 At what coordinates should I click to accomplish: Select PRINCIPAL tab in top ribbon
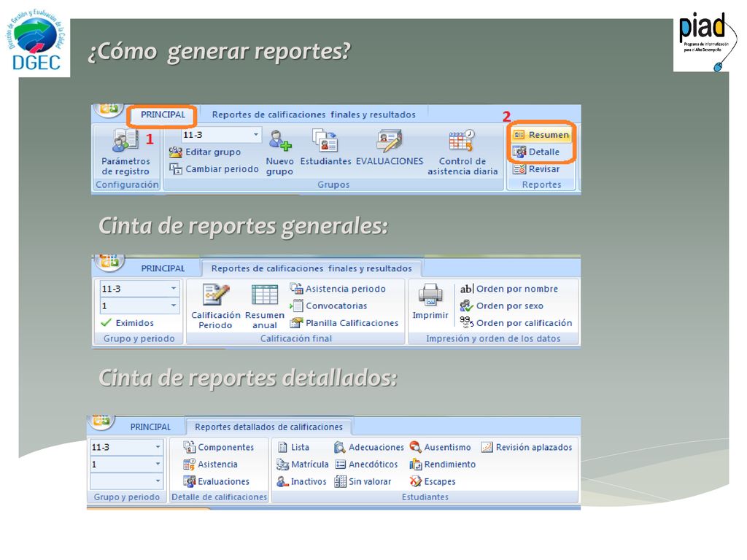tap(163, 114)
